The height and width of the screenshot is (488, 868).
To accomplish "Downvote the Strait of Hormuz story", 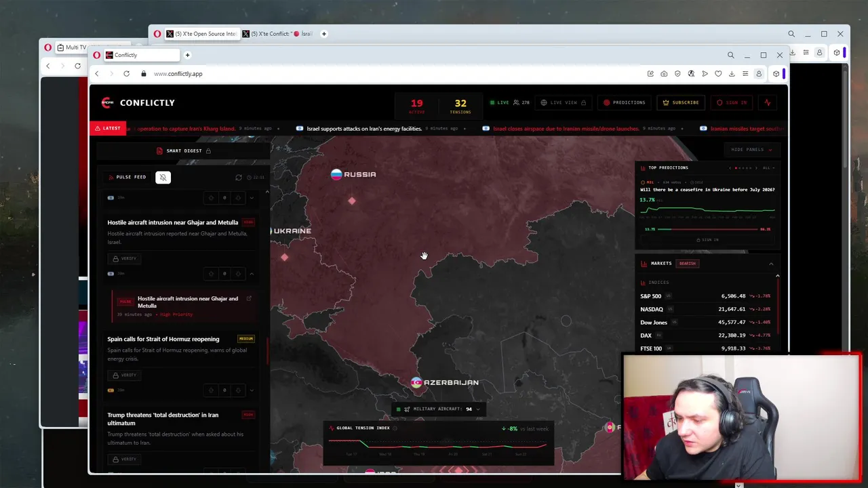I will (237, 390).
